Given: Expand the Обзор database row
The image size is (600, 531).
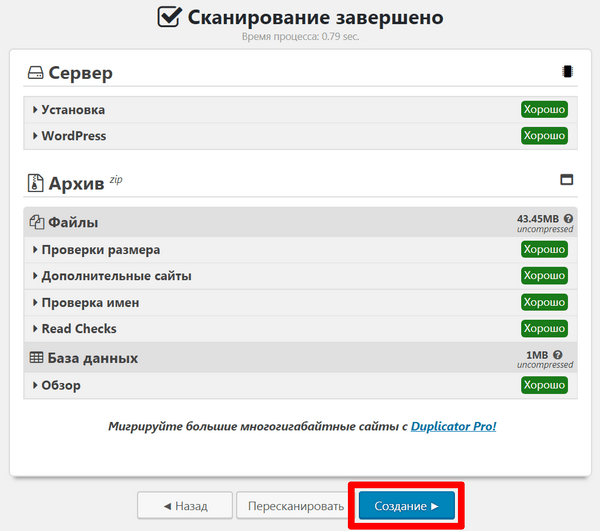Looking at the screenshot, I should click(x=300, y=385).
